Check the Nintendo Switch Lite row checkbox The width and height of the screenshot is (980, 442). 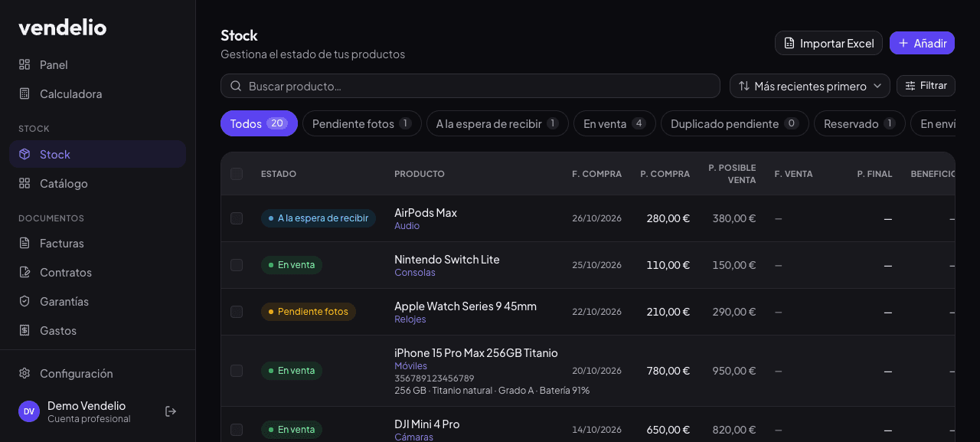tap(237, 265)
